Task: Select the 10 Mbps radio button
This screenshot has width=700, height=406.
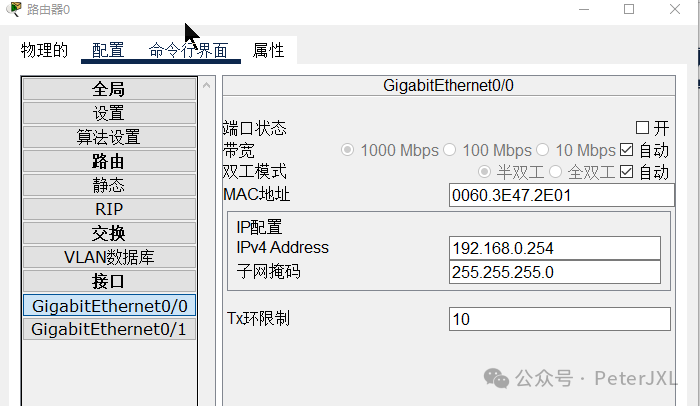Action: (x=543, y=150)
